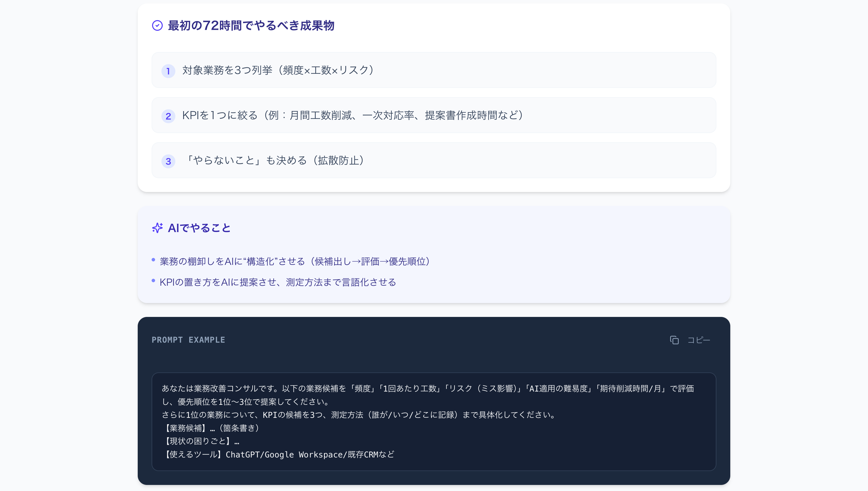The image size is (868, 491).
Task: Click the number 1 badge
Action: pyautogui.click(x=168, y=71)
